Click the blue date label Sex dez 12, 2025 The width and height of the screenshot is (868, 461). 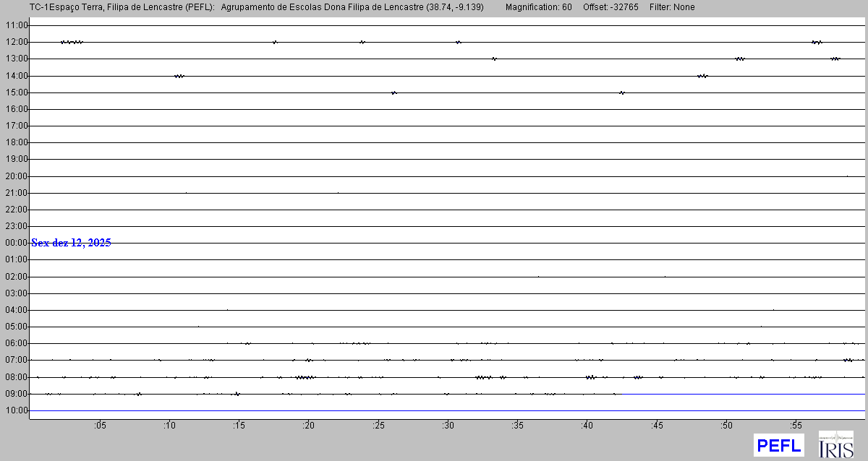tap(71, 243)
